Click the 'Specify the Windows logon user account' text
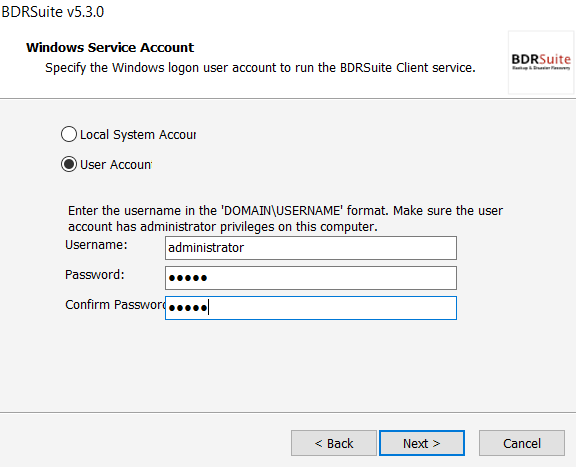Screen dimensions: 576x467 260,68
